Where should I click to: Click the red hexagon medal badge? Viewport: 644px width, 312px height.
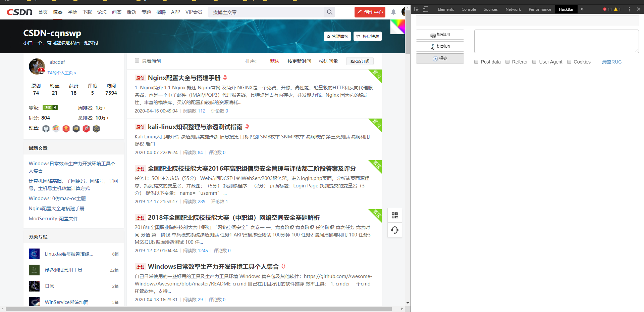[66, 129]
